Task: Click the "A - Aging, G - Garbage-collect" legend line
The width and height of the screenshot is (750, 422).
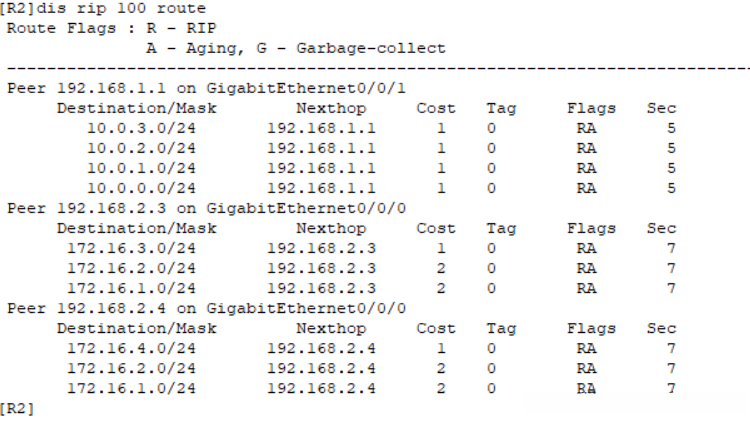Action: point(295,48)
